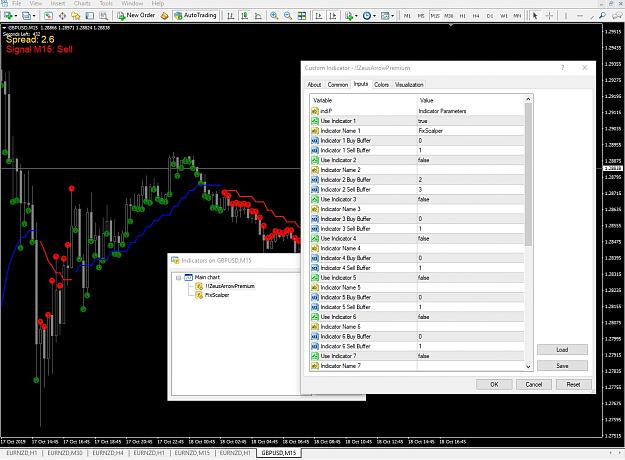Switch to bar chart display icon

(230, 16)
